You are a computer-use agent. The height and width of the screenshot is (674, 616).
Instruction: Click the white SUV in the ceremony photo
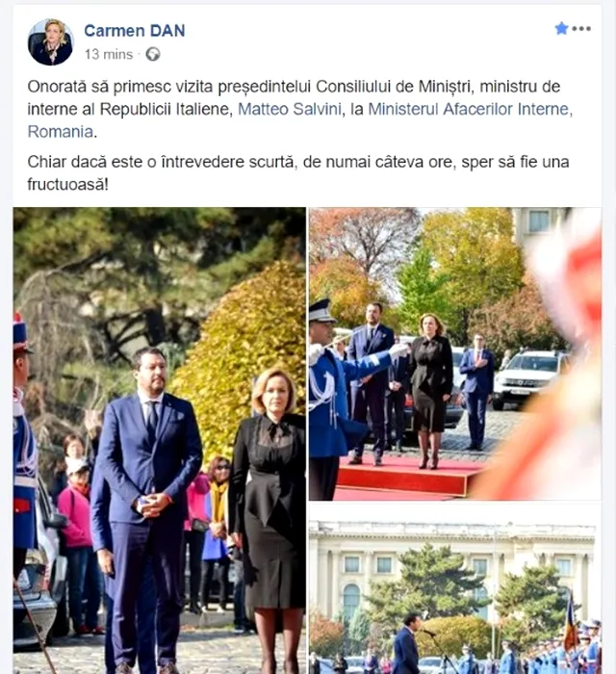click(x=529, y=378)
